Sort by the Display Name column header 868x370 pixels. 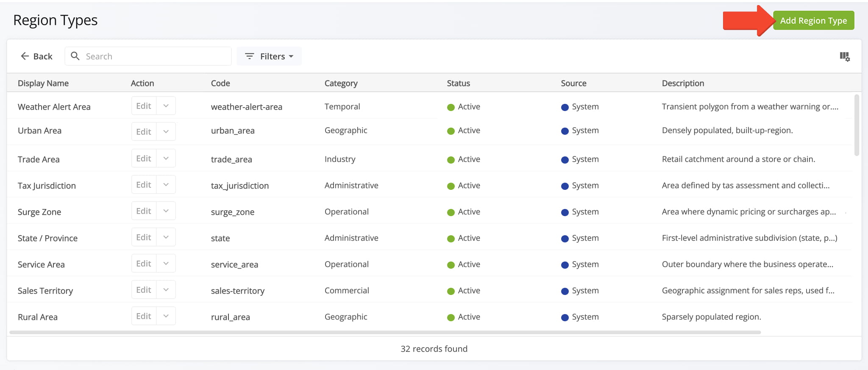(43, 83)
